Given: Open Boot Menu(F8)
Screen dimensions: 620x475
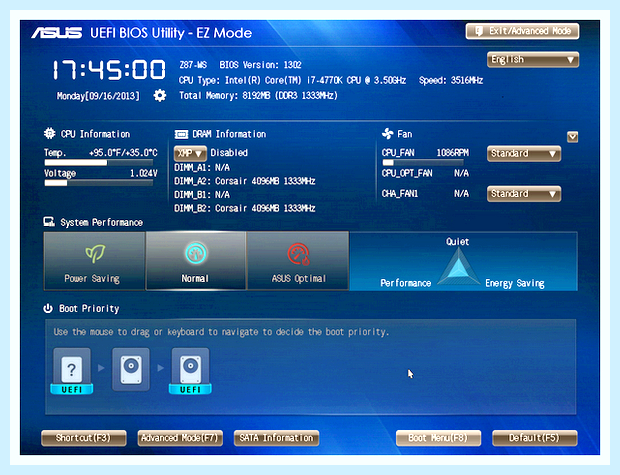Looking at the screenshot, I should pyautogui.click(x=439, y=438).
